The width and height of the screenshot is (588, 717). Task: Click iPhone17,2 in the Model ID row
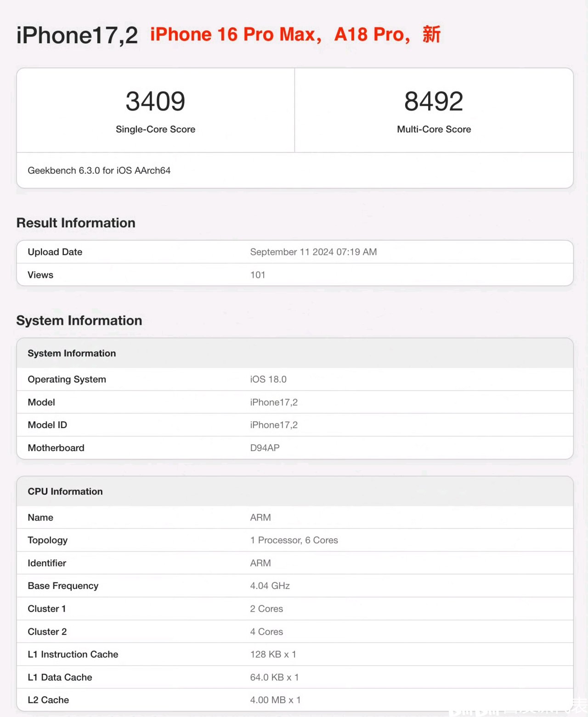point(274,425)
